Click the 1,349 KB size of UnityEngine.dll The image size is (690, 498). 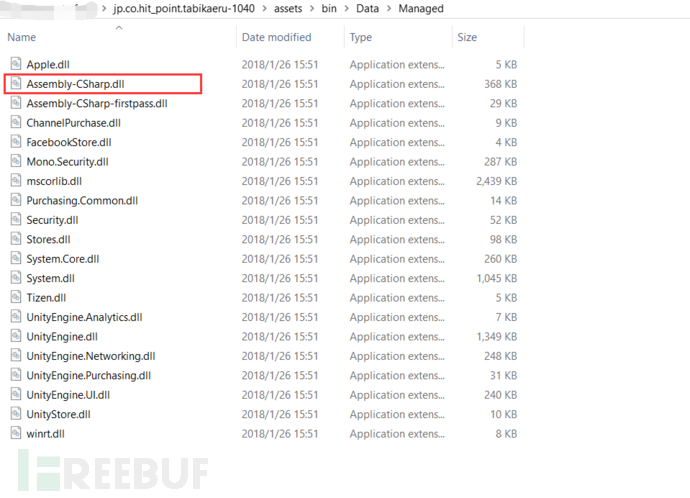point(496,337)
